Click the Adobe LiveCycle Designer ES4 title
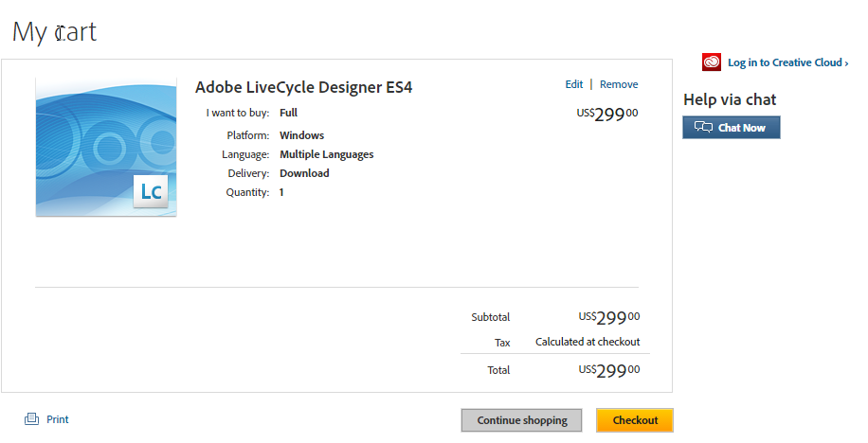The width and height of the screenshot is (868, 443). pyautogui.click(x=303, y=87)
